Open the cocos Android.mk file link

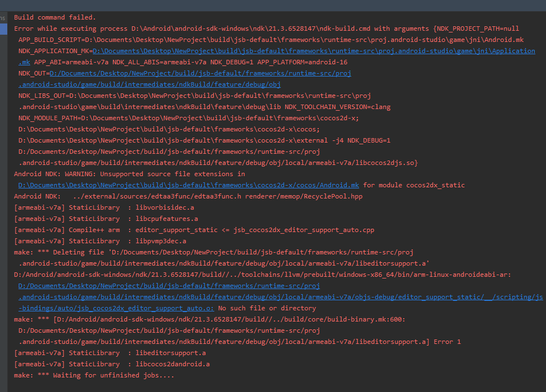coord(188,185)
